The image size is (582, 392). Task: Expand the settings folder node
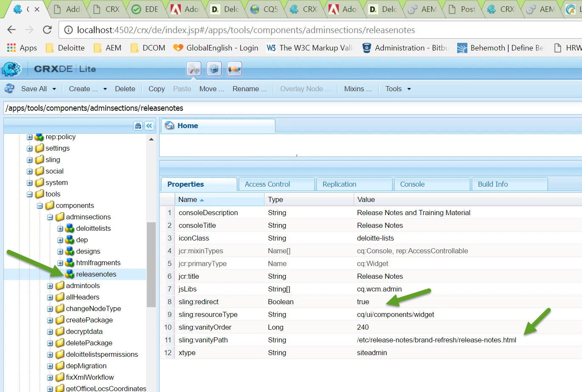point(30,148)
